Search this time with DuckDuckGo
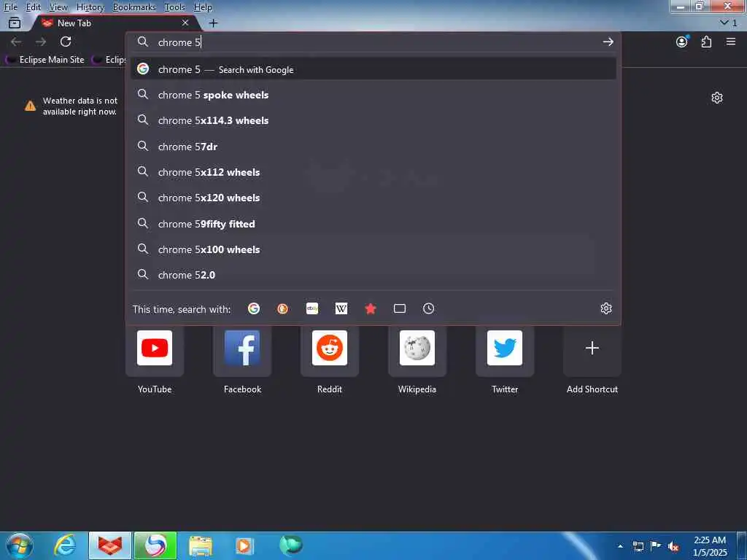 click(x=282, y=308)
